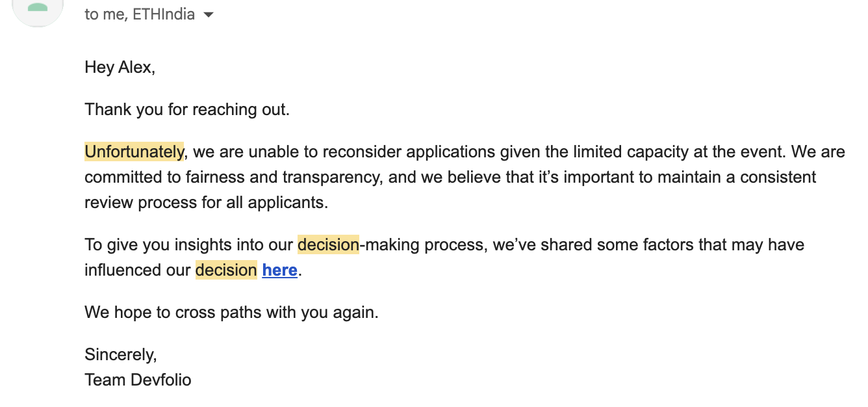Open the blue "here" hyperlink
The image size is (868, 407).
[279, 270]
